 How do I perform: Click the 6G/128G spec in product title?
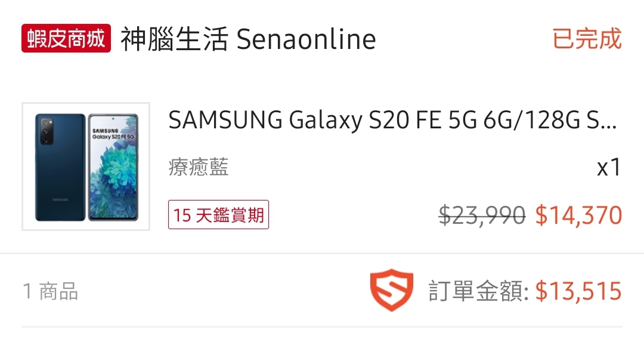click(x=531, y=120)
